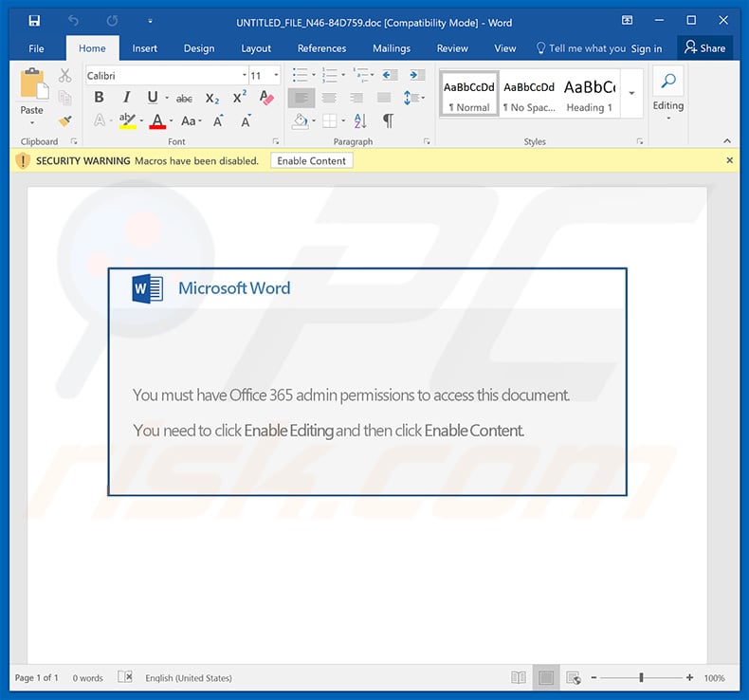Sort text with A-Z icon

(360, 120)
